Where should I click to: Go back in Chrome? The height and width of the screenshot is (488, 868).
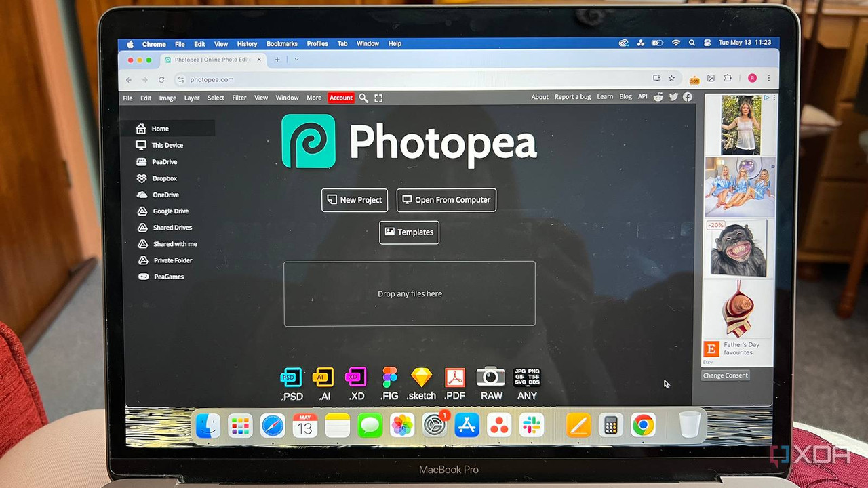pos(129,80)
